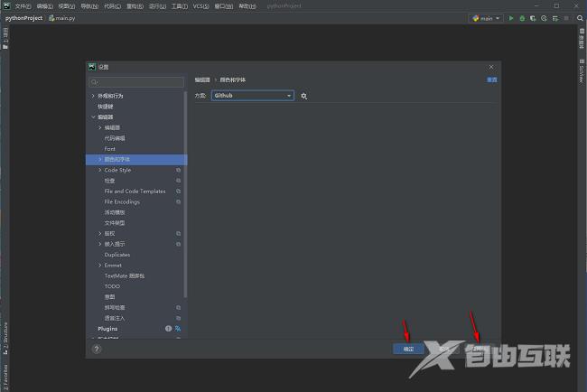
Task: Open the Github scheme dropdown
Action: [x=252, y=95]
